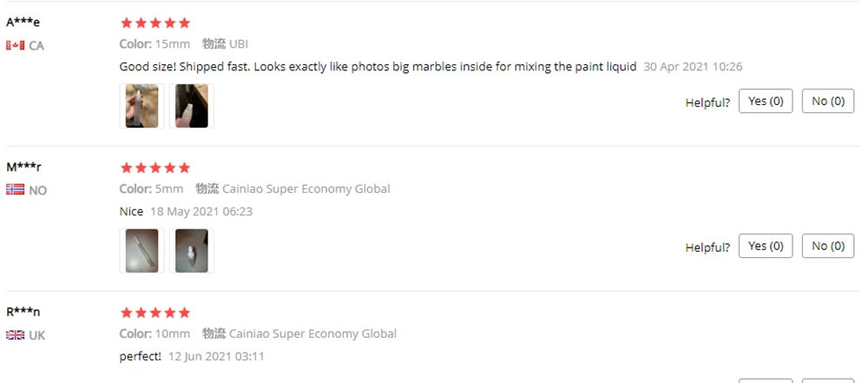Click reviewer name R***n
The image size is (868, 383).
tap(23, 313)
